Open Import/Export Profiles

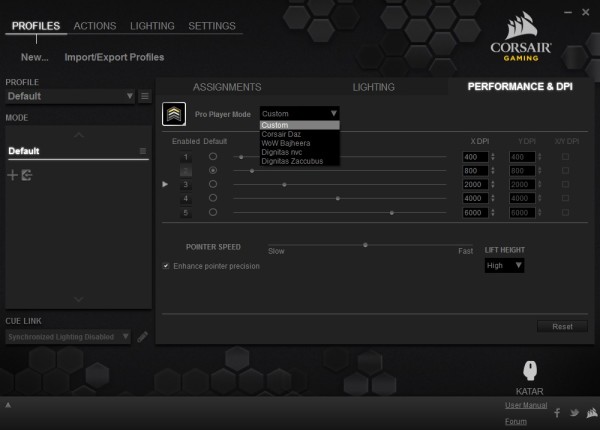click(x=114, y=57)
